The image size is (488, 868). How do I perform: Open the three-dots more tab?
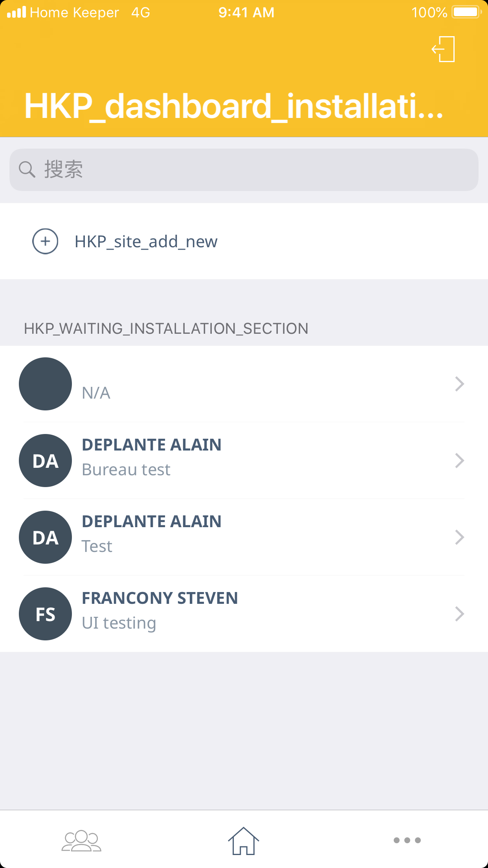click(407, 840)
